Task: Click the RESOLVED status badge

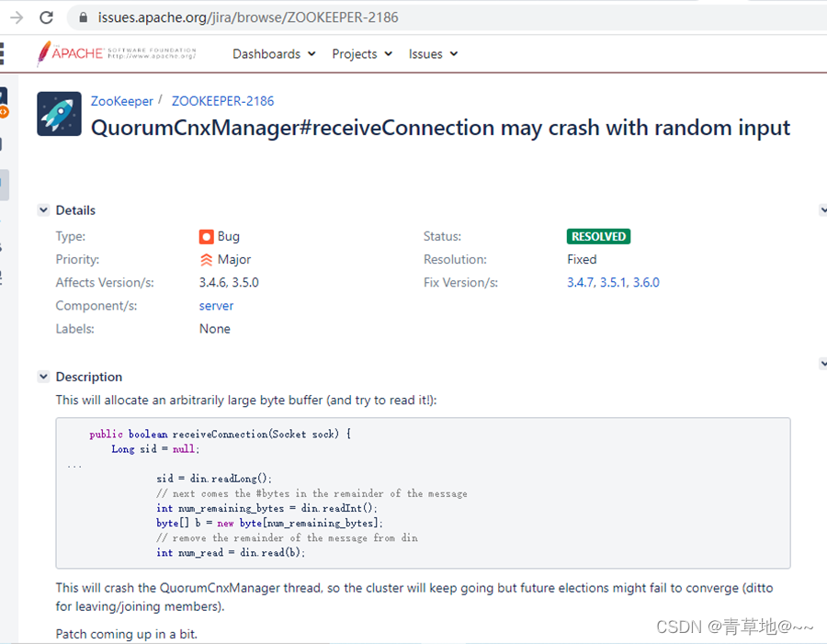Action: [598, 236]
